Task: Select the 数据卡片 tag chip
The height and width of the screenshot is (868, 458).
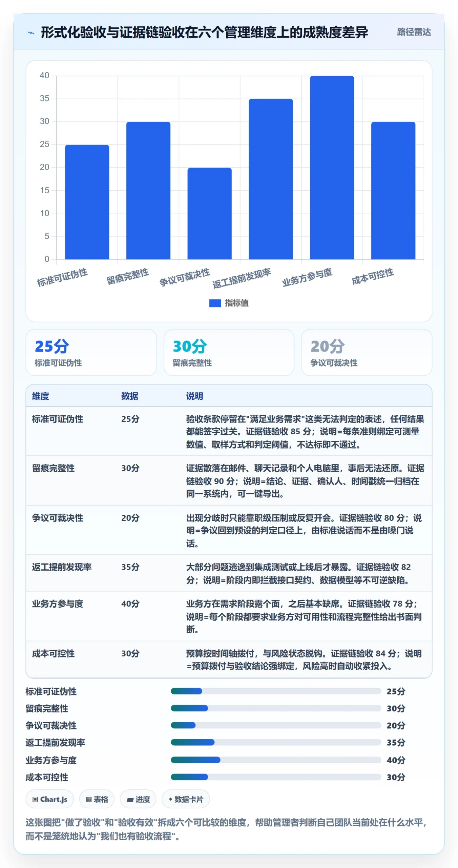Action: tap(186, 800)
